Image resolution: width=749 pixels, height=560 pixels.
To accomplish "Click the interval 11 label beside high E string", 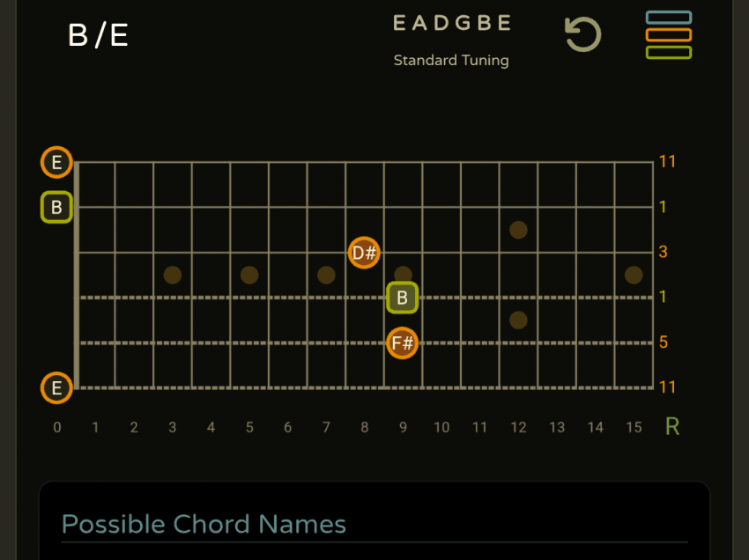I will (x=667, y=162).
